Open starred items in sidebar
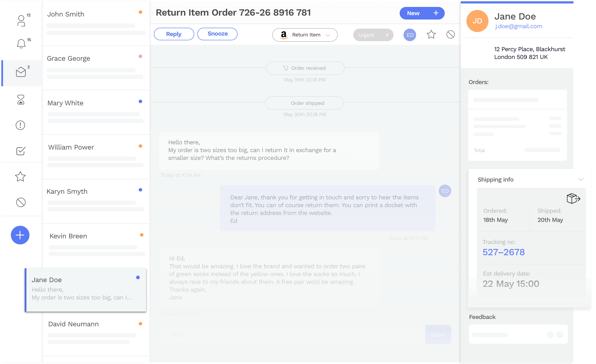596x364 pixels. [20, 177]
